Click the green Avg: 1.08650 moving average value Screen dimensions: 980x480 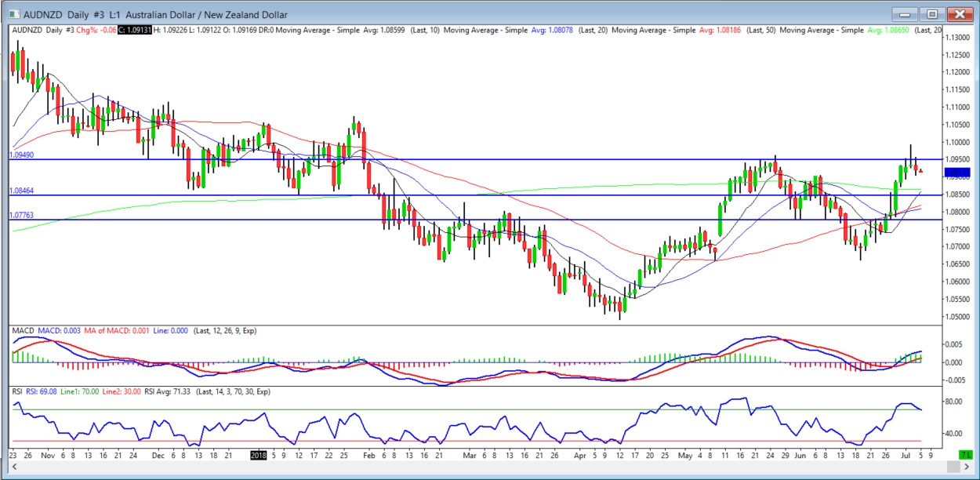point(888,30)
